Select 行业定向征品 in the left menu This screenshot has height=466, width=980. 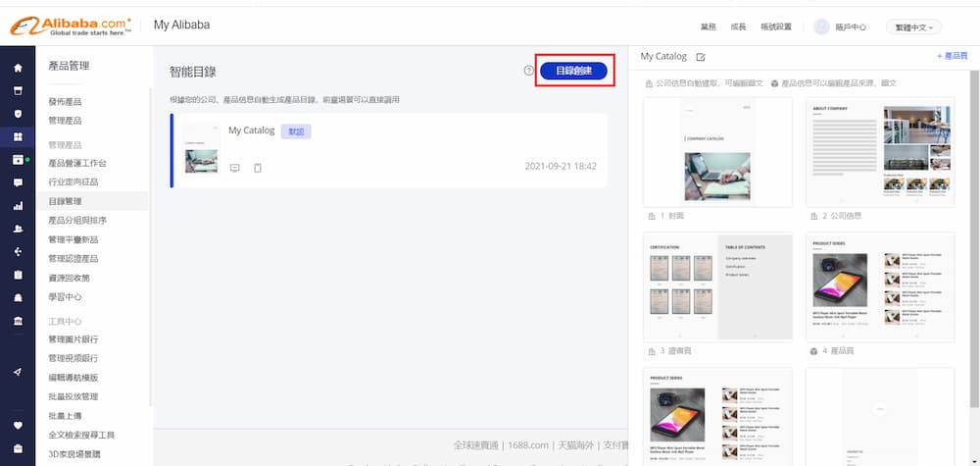click(73, 182)
